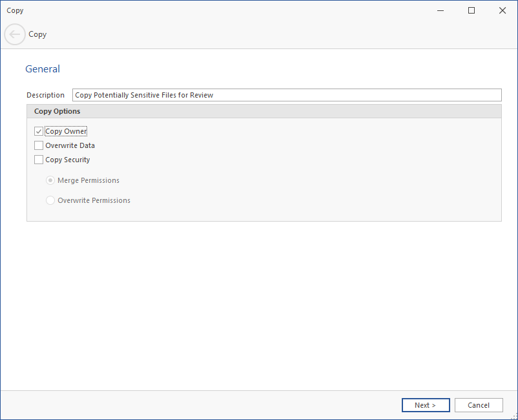Minimize the Copy window

pos(440,10)
